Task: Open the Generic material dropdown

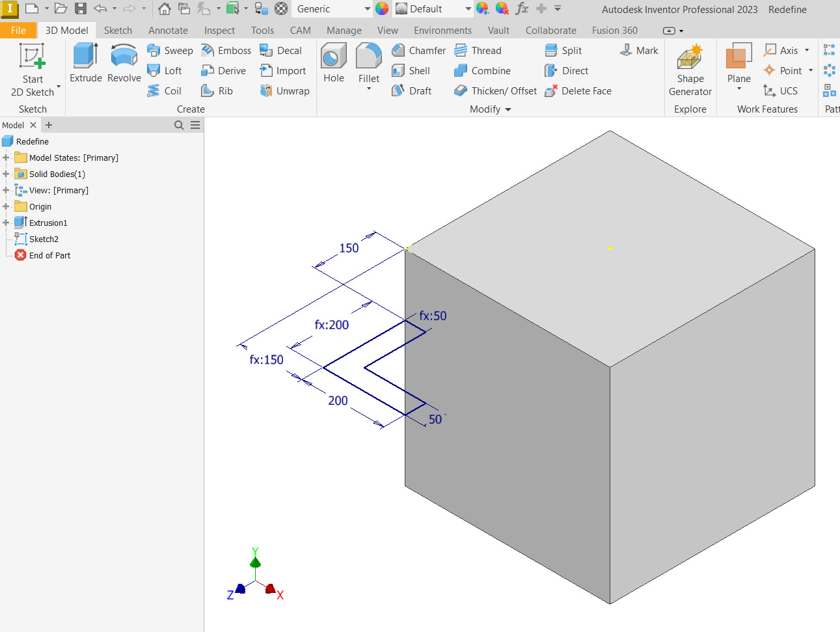Action: tap(367, 9)
